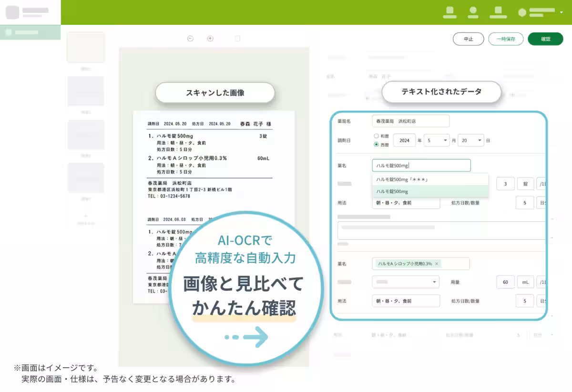This screenshot has height=392, width=572.
Task: Click the 一時保存 button
Action: tap(506, 39)
